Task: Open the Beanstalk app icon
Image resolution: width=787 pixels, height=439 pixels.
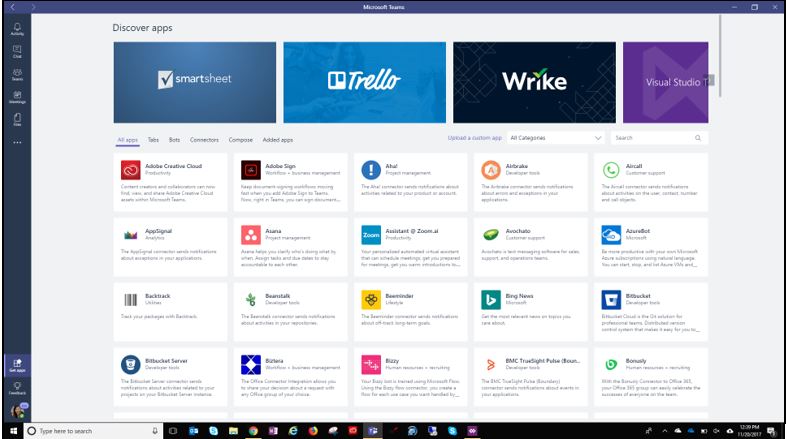Action: pyautogui.click(x=250, y=300)
